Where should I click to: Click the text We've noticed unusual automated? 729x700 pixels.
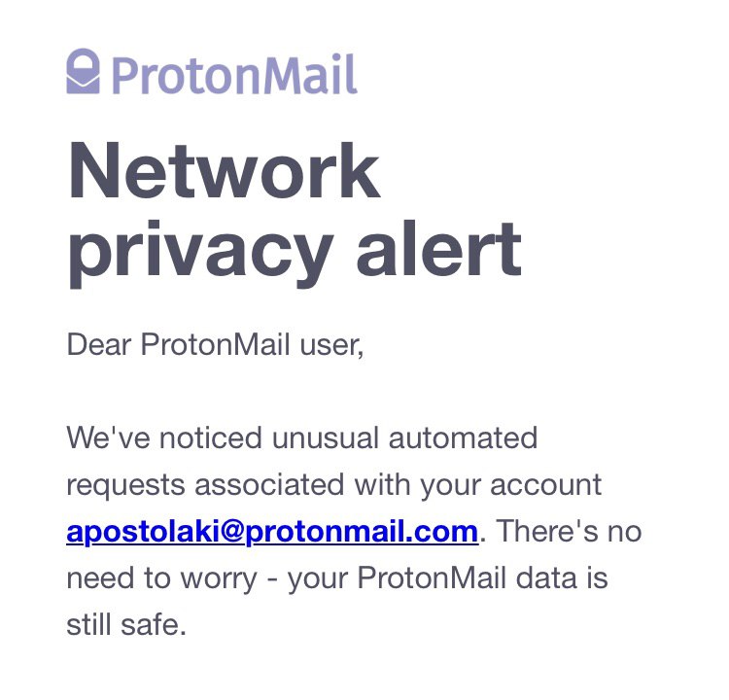click(x=302, y=437)
